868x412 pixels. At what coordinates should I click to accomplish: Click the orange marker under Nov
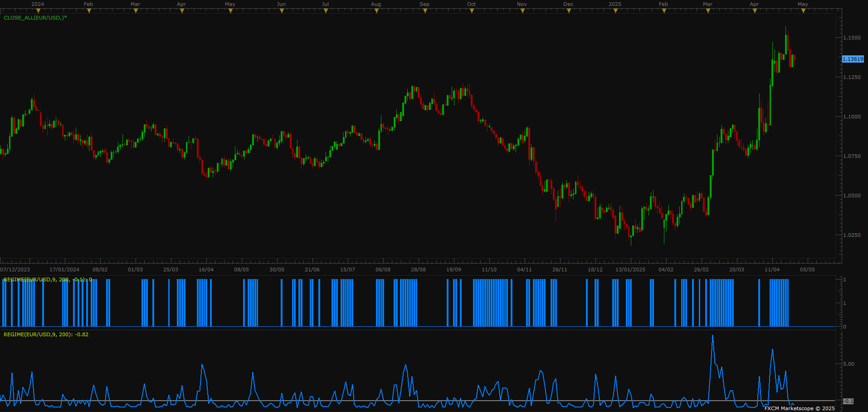coord(522,11)
